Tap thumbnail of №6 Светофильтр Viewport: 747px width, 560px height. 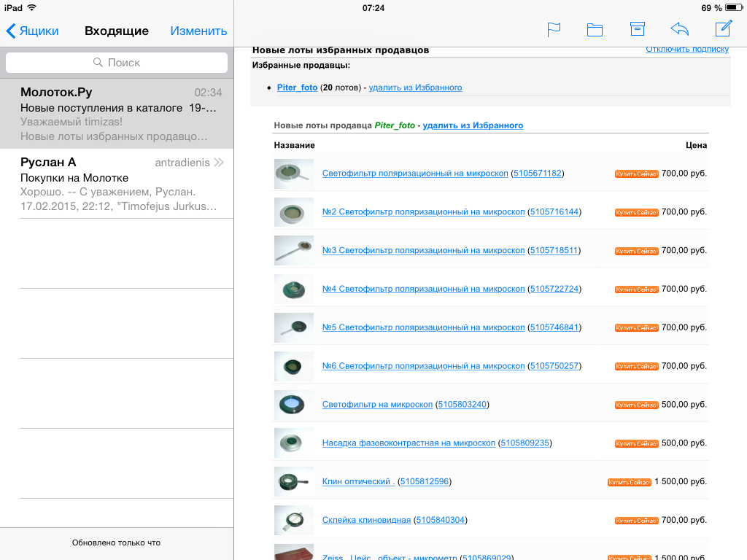click(294, 366)
